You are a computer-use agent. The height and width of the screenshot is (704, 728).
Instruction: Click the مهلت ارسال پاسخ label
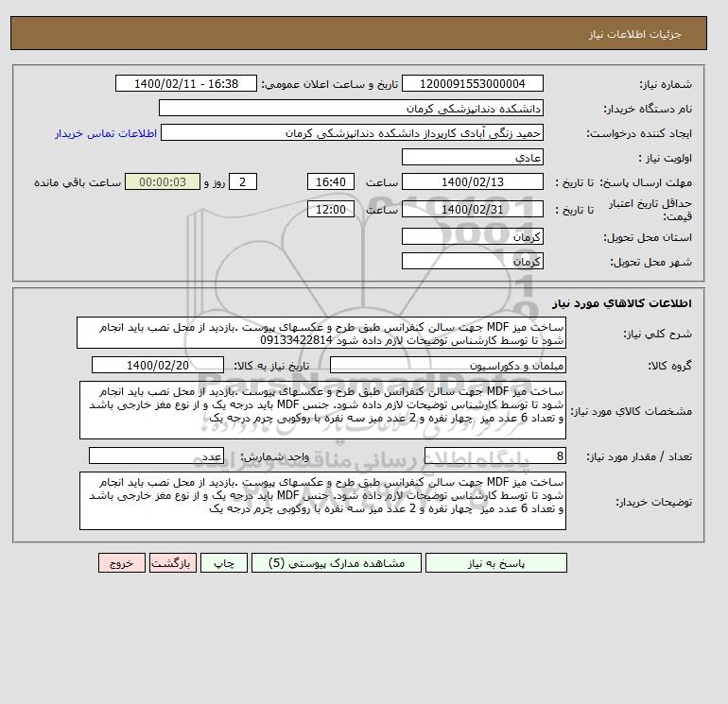[x=646, y=182]
